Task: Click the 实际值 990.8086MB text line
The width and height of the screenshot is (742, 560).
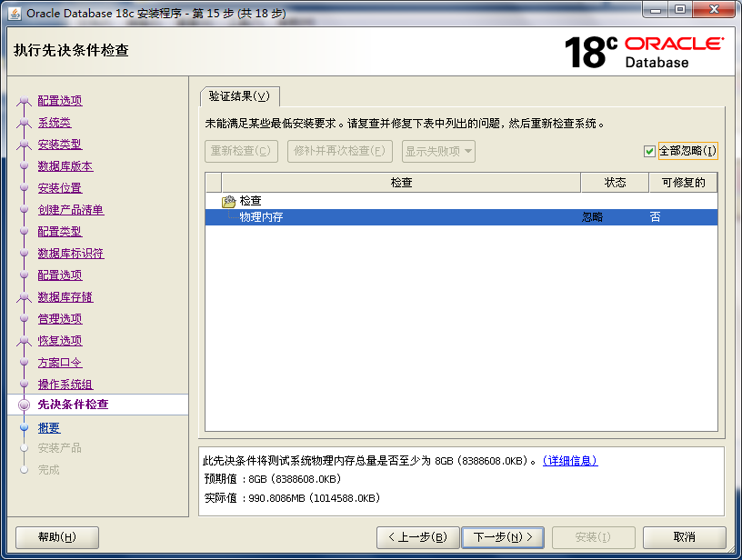Action: point(292,498)
